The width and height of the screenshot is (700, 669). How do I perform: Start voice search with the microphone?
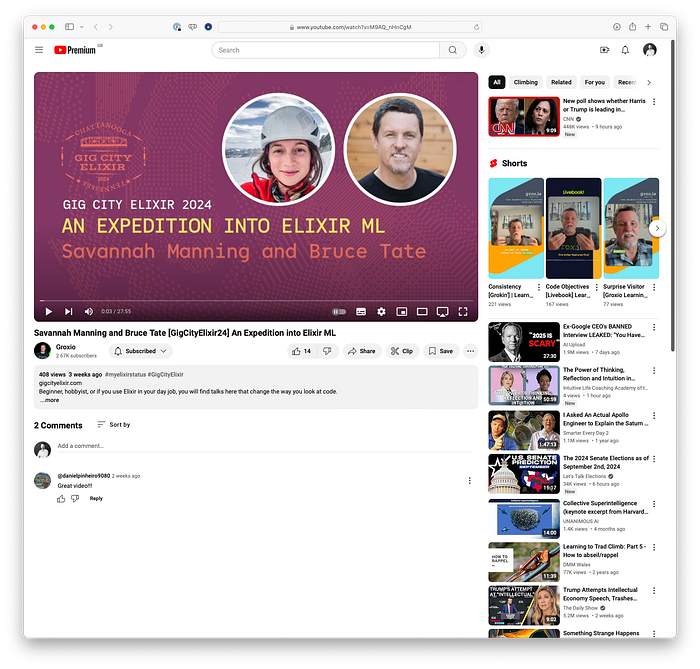point(481,50)
